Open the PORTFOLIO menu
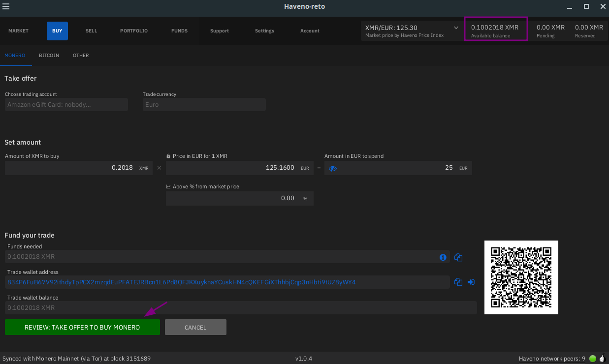 (x=134, y=31)
